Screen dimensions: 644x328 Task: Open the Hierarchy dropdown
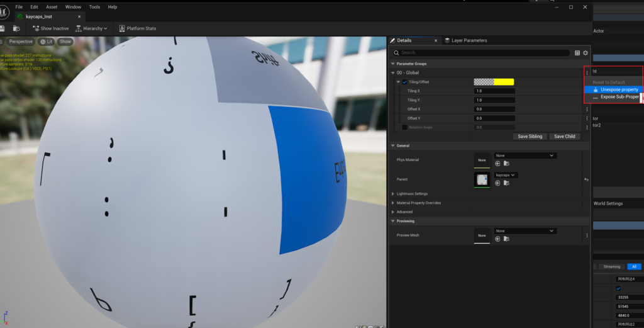pos(91,28)
